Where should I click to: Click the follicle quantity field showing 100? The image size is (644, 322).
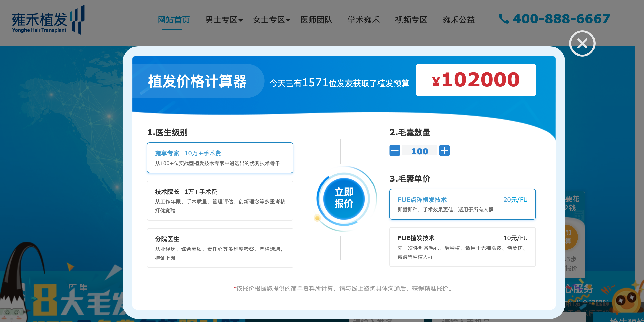(x=419, y=151)
